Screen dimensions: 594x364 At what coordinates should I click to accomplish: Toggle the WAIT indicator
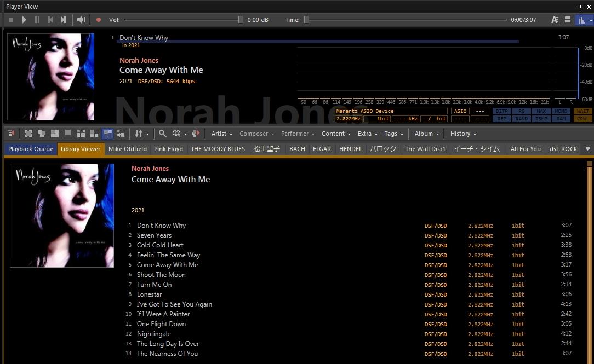tap(582, 111)
